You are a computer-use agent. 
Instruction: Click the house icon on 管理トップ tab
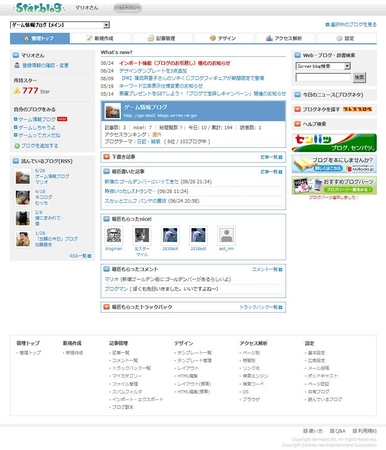[27, 38]
